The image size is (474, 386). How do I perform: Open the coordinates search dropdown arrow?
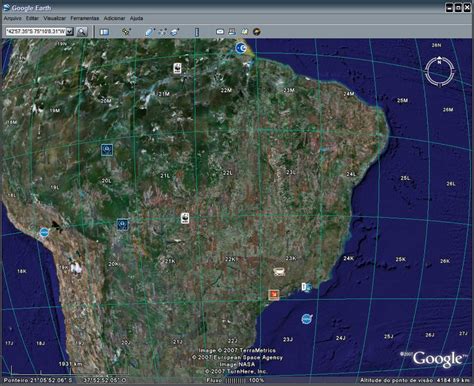pyautogui.click(x=70, y=32)
